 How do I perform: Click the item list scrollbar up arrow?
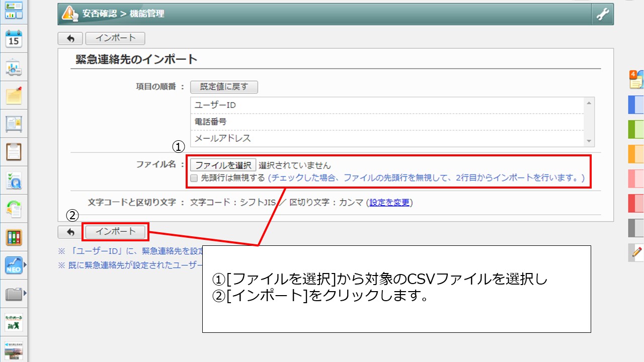tap(589, 103)
